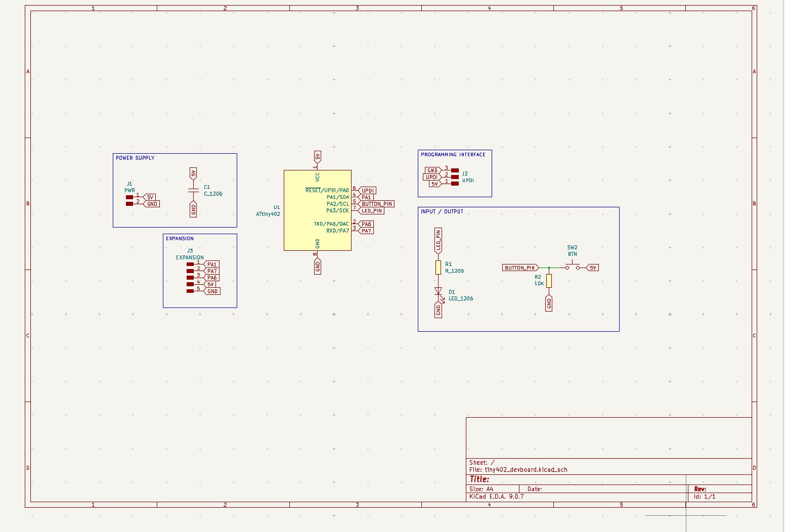Click the BUTTON_PIN label beside U1
Image resolution: width=785 pixels, height=532 pixels.
pyautogui.click(x=376, y=204)
